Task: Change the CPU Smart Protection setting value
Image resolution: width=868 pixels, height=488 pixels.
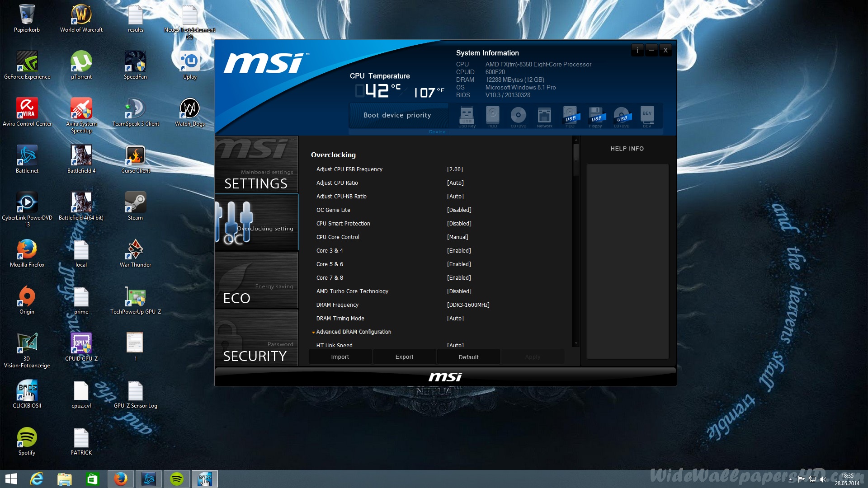Action: tap(459, 224)
